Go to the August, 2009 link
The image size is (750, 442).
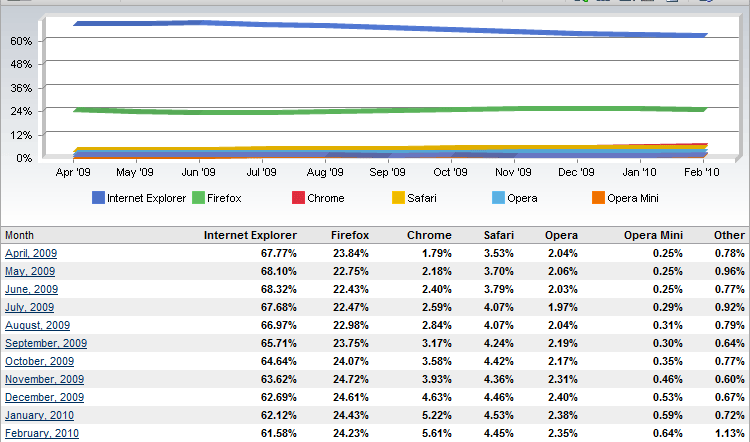(36, 325)
